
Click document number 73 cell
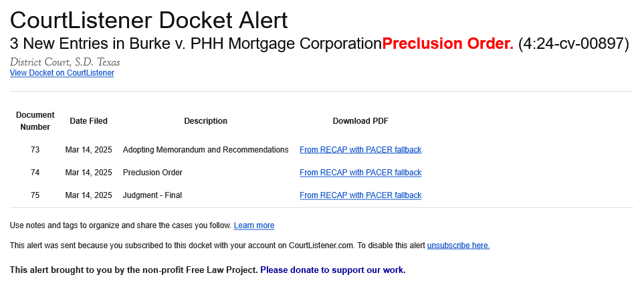tap(35, 150)
